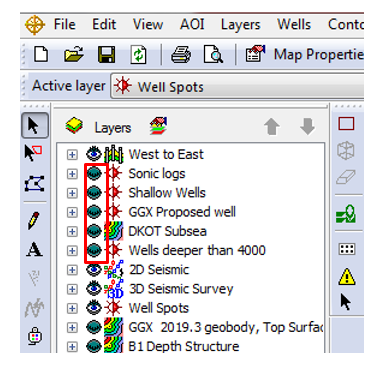Select the 3D Seismic Survey layer name
The image size is (378, 365).
click(x=181, y=289)
